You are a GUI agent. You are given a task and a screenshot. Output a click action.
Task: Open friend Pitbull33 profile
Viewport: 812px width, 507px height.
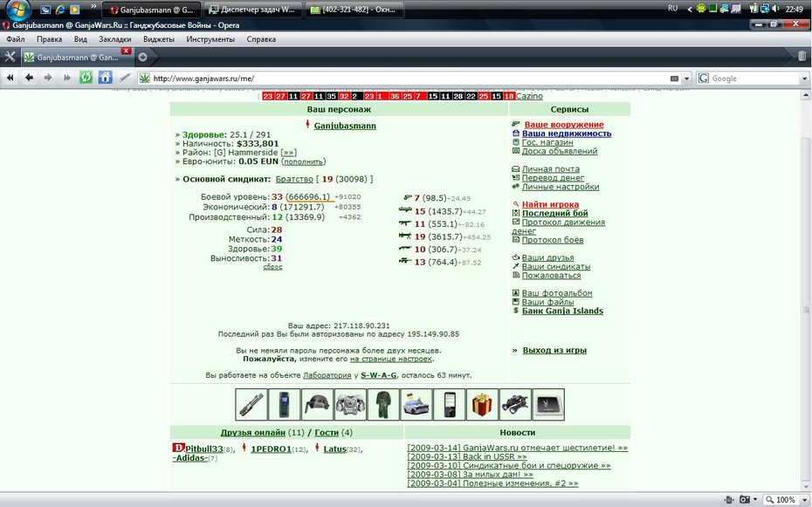[x=204, y=449]
